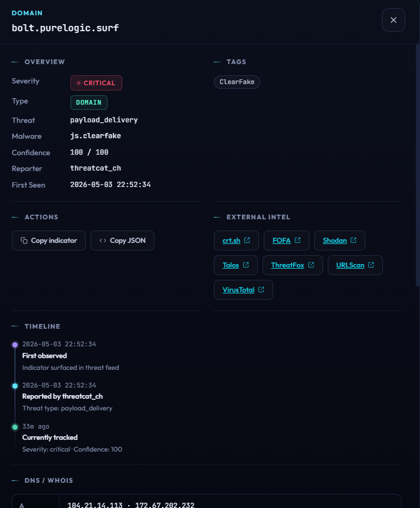The image size is (420, 508).
Task: Select the Currently tracked timeline marker
Action: [x=15, y=427]
